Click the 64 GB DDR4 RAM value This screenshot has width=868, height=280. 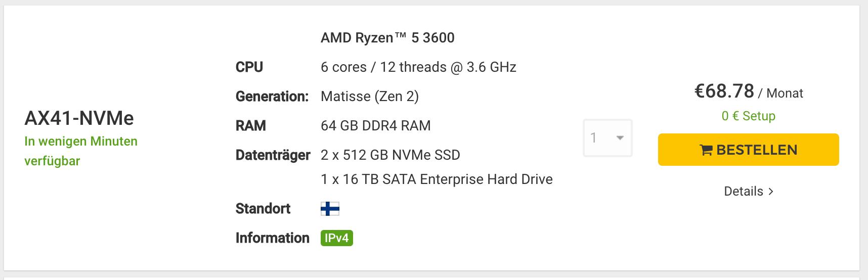(376, 125)
